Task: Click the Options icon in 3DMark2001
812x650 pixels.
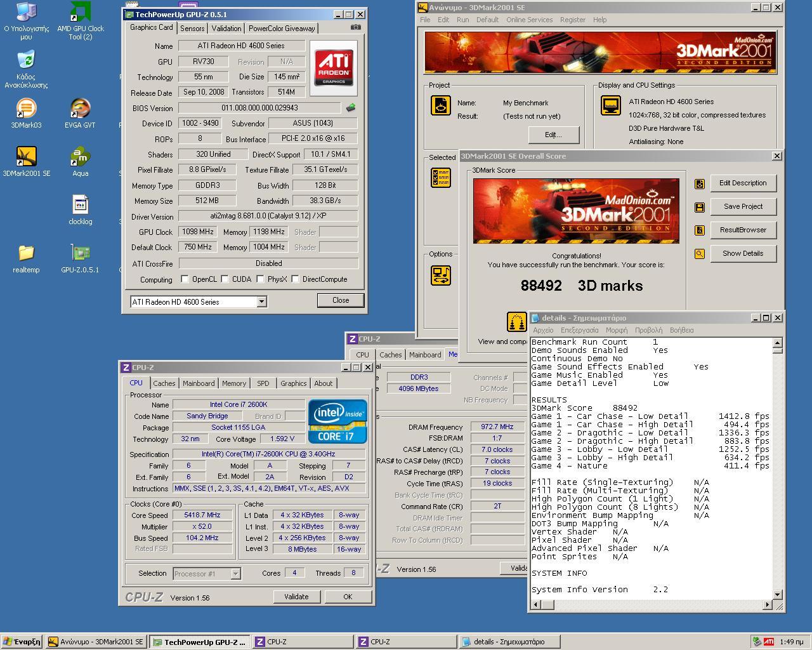Action: pyautogui.click(x=440, y=275)
